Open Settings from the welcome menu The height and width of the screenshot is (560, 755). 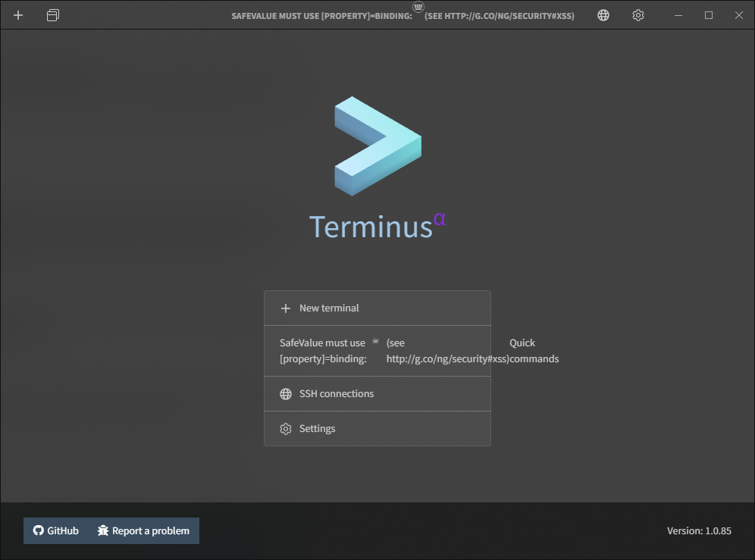click(x=317, y=428)
